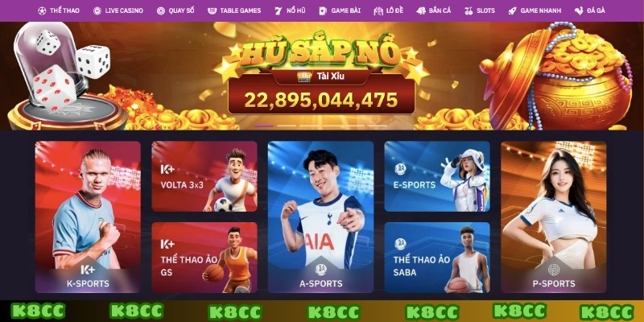Click the Tài Xỉu jackpot amount banner

tap(321, 100)
